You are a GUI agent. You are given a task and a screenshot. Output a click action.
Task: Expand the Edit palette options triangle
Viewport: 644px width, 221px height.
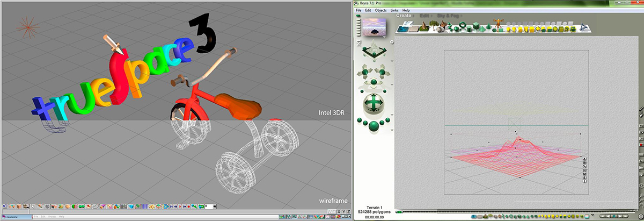(431, 16)
